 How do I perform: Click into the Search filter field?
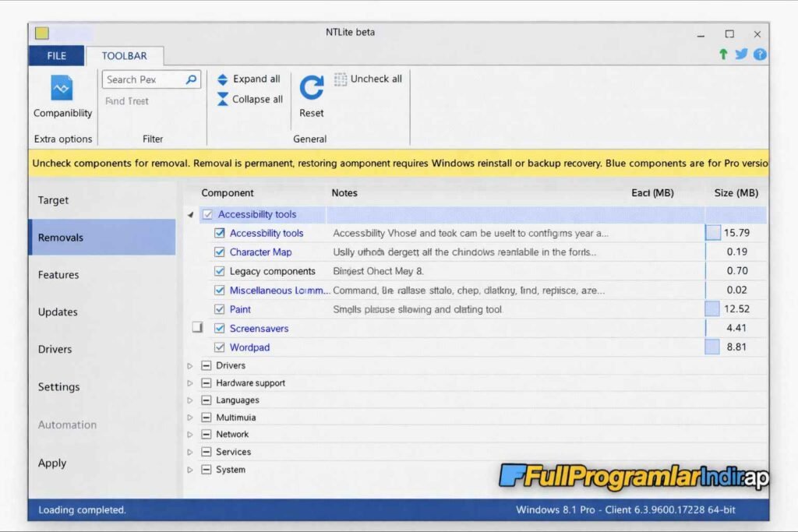[143, 79]
